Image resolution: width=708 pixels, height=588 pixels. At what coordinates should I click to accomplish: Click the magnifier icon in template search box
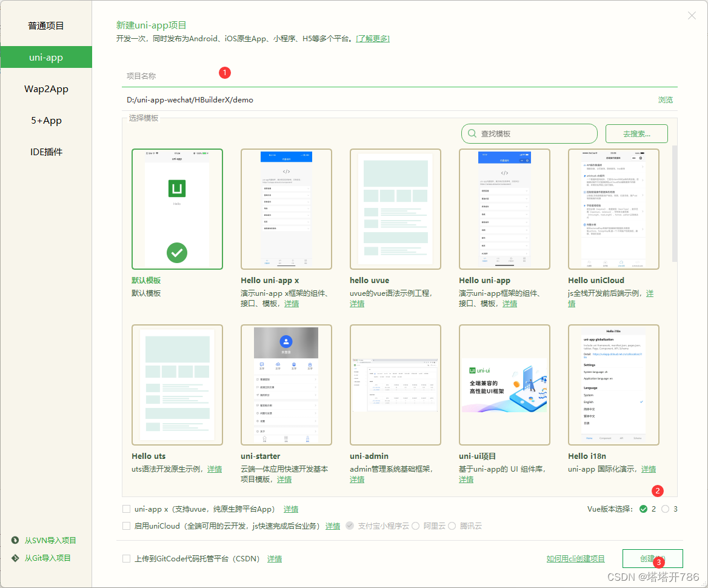pyautogui.click(x=472, y=133)
